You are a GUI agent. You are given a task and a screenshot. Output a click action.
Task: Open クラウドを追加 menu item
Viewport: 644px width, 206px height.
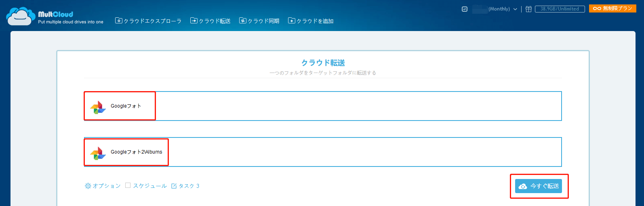[x=311, y=21]
